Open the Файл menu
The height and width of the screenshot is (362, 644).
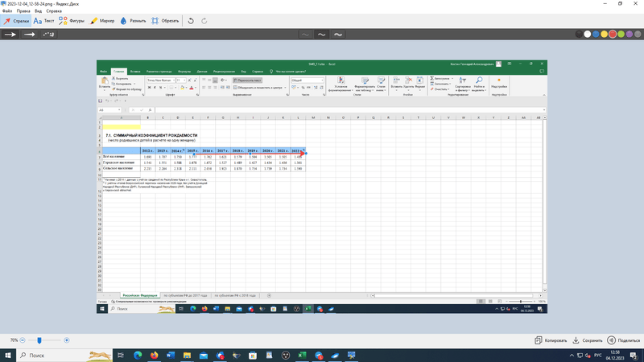[7, 11]
